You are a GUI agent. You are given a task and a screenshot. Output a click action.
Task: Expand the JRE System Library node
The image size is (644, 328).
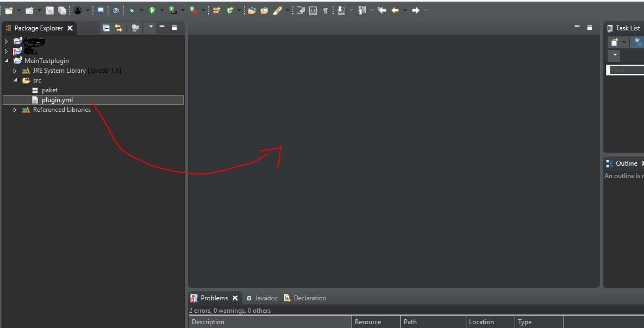15,71
